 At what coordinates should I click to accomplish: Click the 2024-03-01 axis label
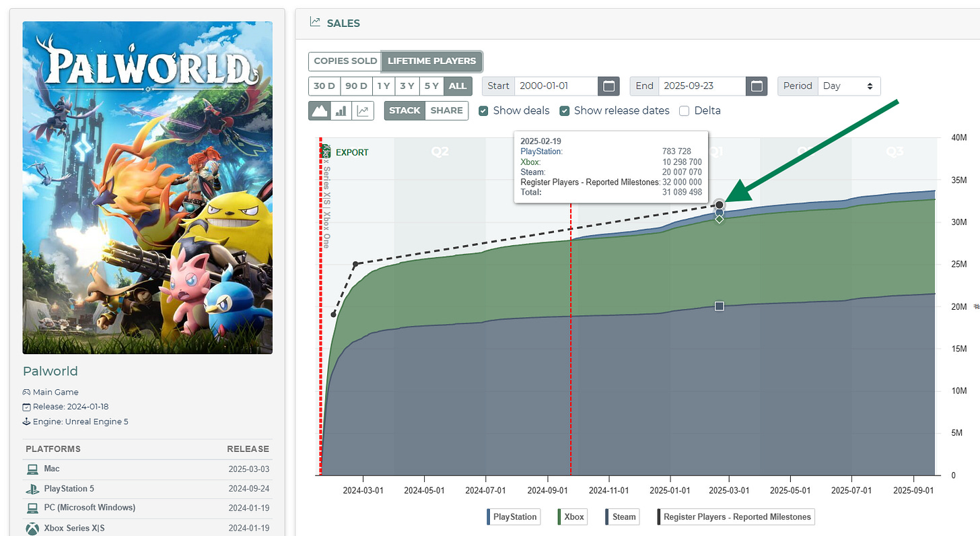coord(364,491)
